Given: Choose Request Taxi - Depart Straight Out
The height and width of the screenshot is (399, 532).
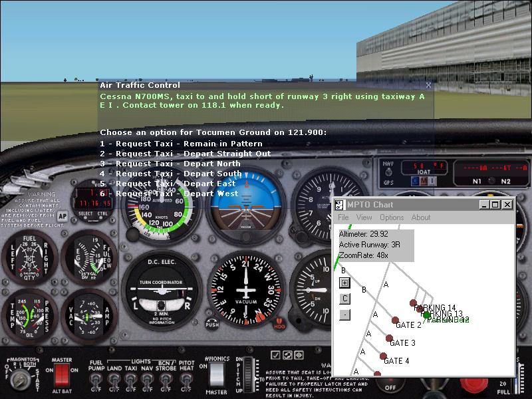Looking at the screenshot, I should coord(186,154).
